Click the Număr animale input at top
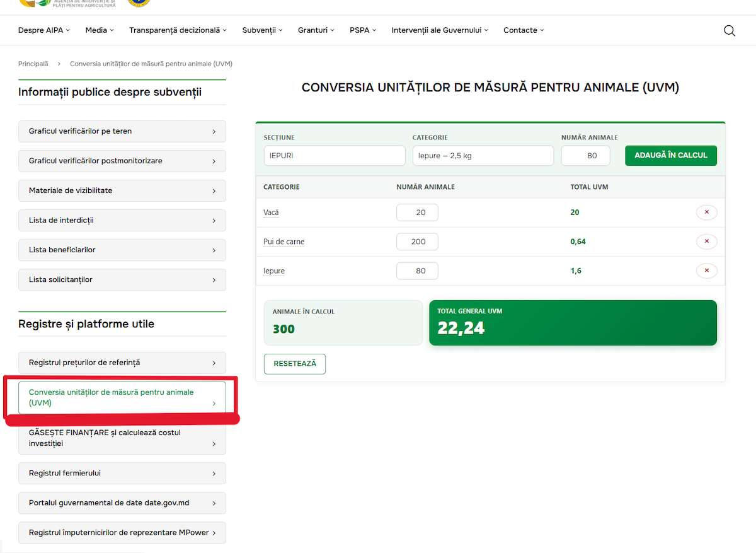 pos(586,156)
